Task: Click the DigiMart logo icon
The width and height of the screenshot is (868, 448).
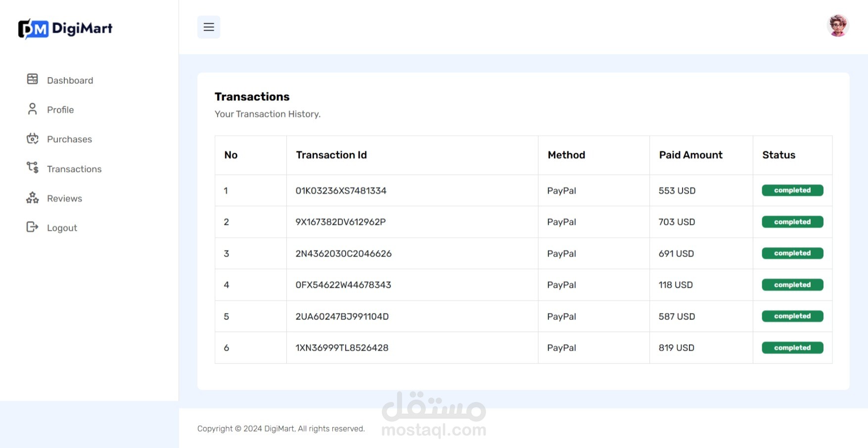Action: click(x=33, y=29)
